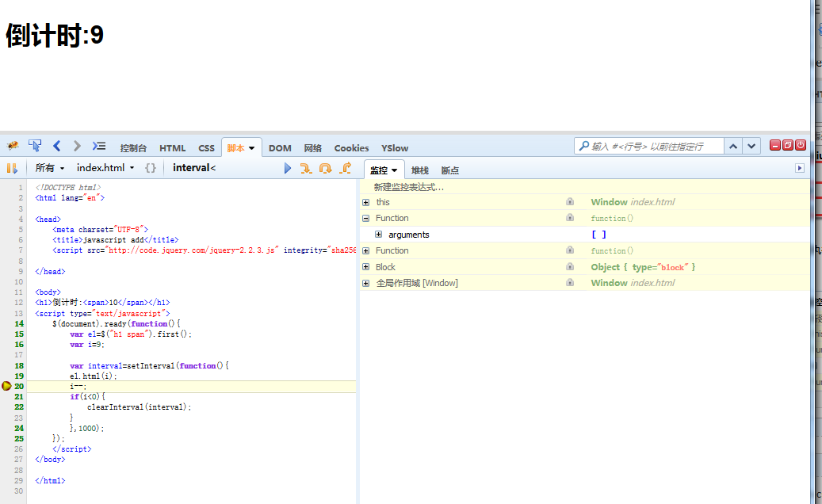Screen dimensions: 822x504
Task: Switch to the Cookies tab
Action: pos(351,148)
